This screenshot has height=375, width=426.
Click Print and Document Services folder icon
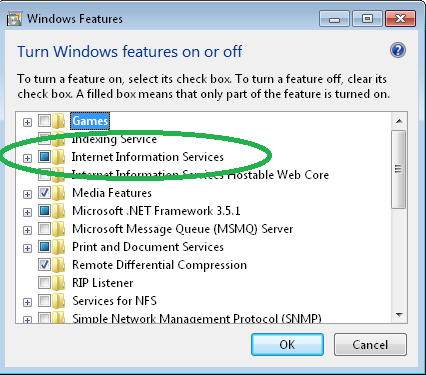point(59,247)
